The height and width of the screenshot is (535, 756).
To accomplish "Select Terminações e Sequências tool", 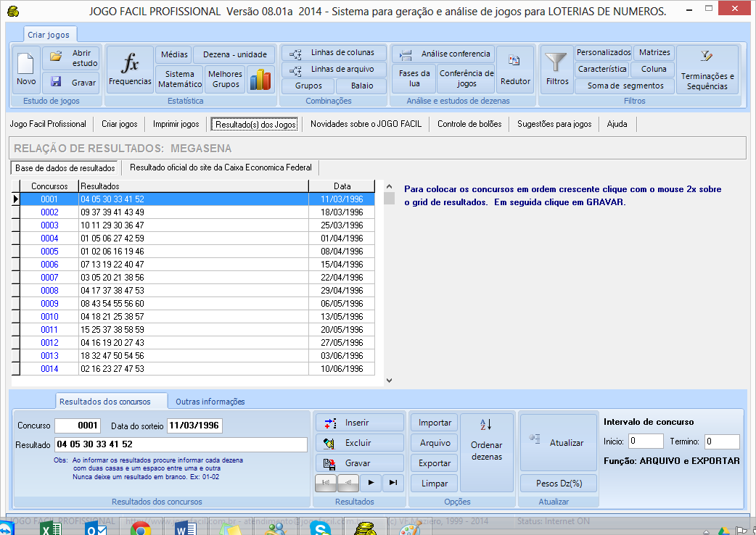I will tap(707, 70).
